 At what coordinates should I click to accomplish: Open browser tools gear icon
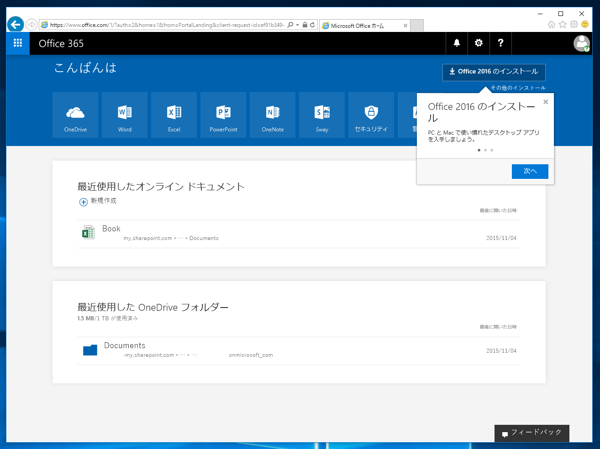574,24
